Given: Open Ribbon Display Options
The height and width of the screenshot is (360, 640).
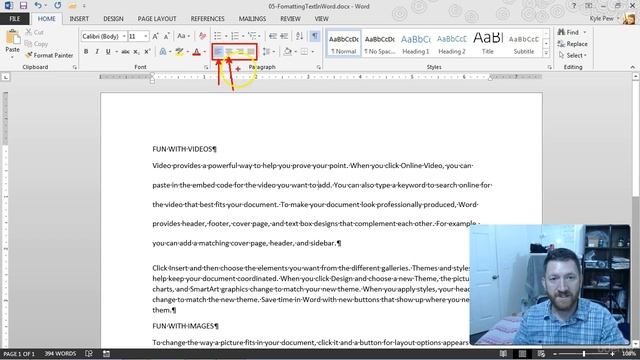Looking at the screenshot, I should coord(589,6).
